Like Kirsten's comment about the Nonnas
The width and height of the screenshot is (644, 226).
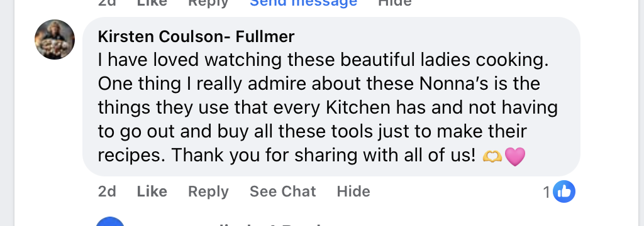tap(152, 191)
